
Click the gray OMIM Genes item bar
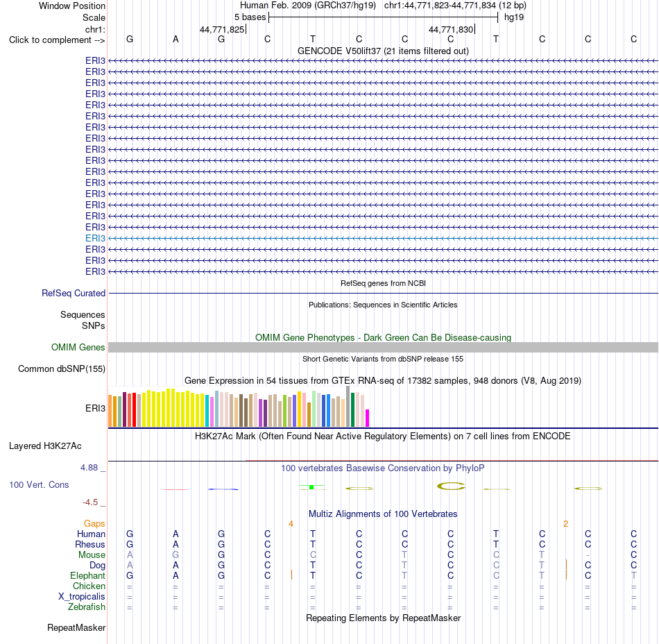383,347
